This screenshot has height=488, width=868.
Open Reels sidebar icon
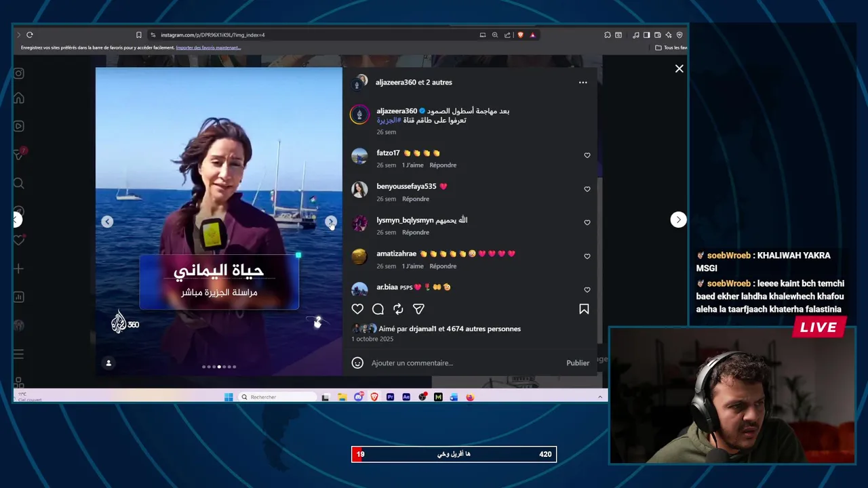pyautogui.click(x=19, y=126)
